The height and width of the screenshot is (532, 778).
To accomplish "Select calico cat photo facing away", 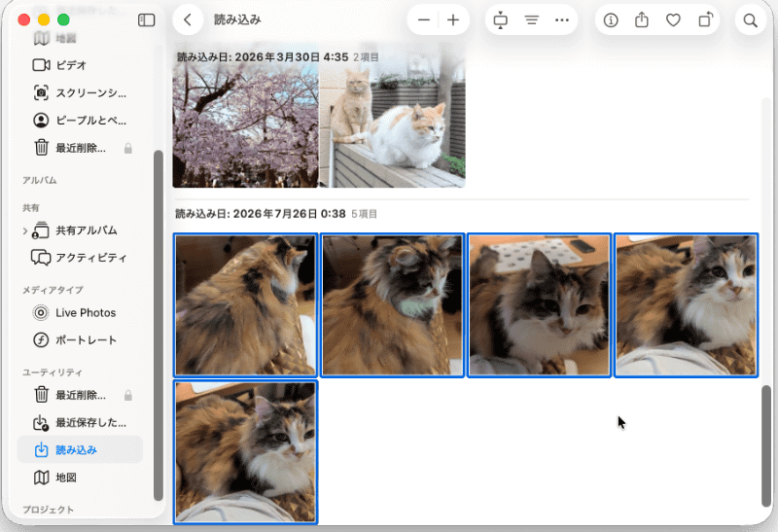I will pos(246,305).
